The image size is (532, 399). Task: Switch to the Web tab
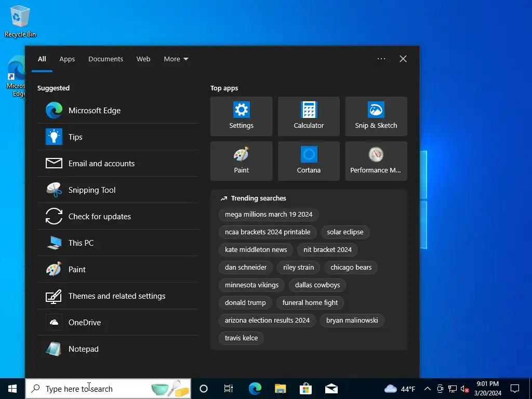pos(143,59)
